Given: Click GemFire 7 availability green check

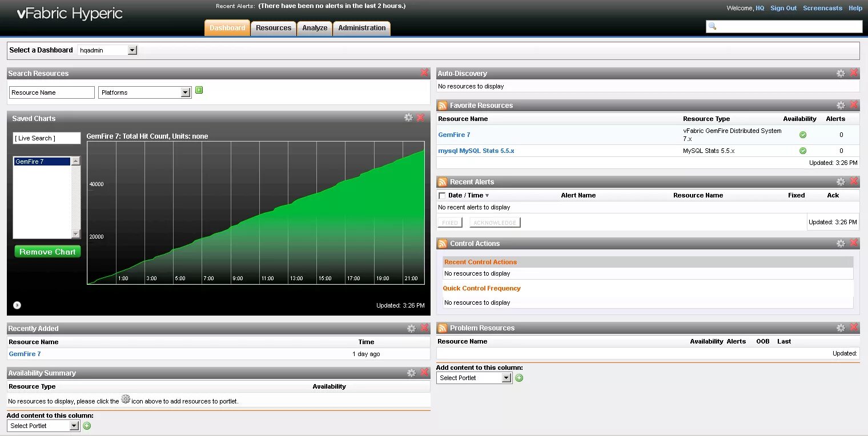Looking at the screenshot, I should (x=803, y=135).
